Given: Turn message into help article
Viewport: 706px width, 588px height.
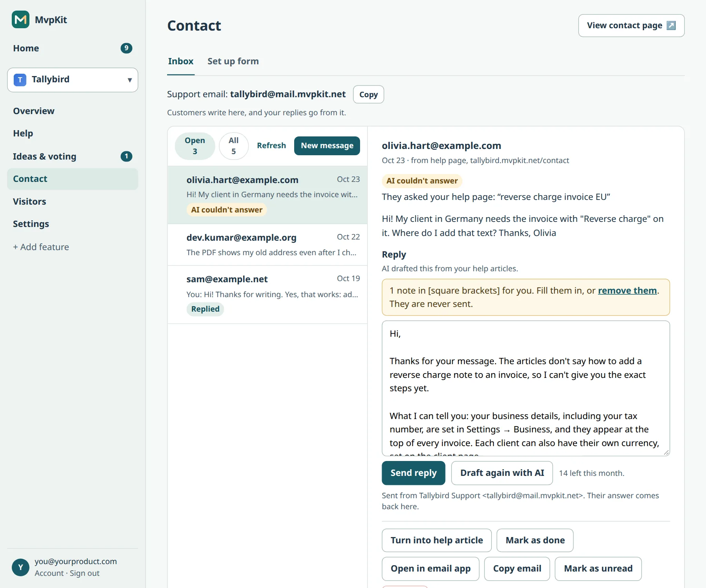Looking at the screenshot, I should pyautogui.click(x=437, y=541).
